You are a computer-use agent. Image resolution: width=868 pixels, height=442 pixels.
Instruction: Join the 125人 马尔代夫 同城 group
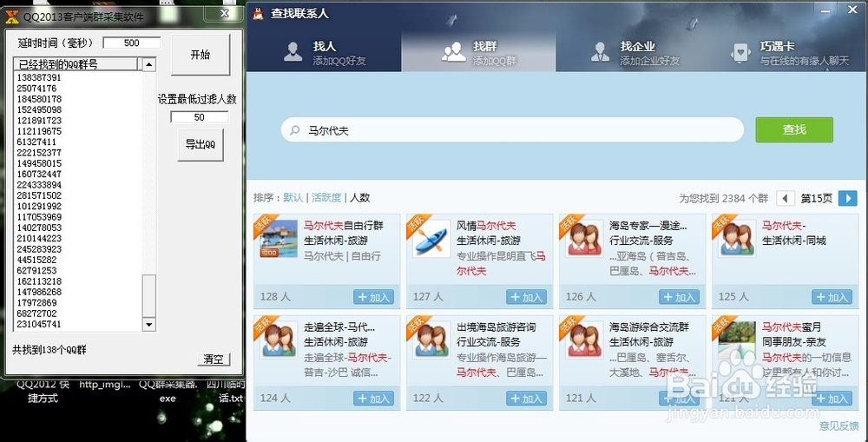[x=832, y=298]
